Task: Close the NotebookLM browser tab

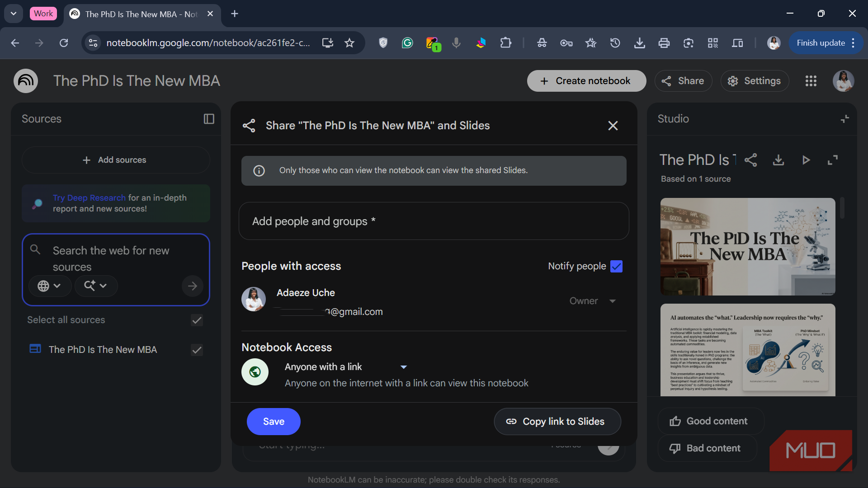Action: (x=210, y=14)
